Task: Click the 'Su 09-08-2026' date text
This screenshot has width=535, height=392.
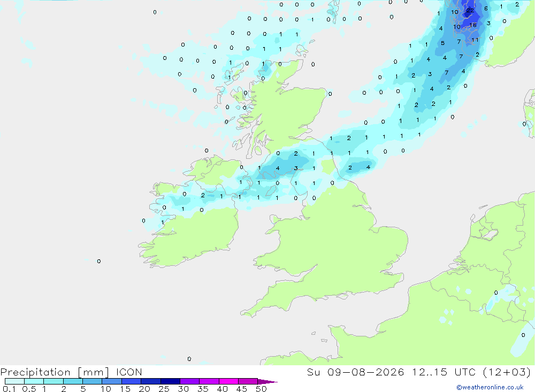Action: (356, 372)
